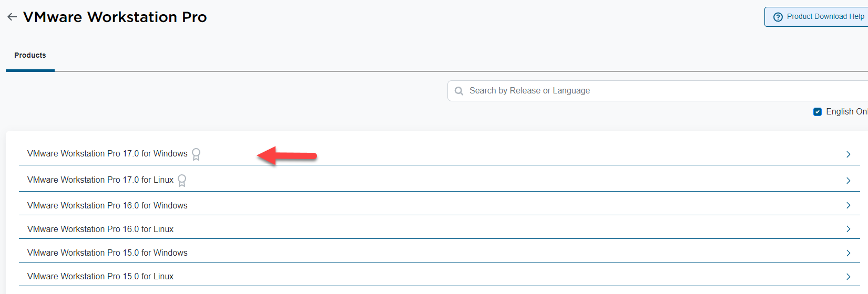Expand VMware Workstation Pro 16.0 for Windows chevron
This screenshot has width=868, height=294.
pyautogui.click(x=848, y=205)
